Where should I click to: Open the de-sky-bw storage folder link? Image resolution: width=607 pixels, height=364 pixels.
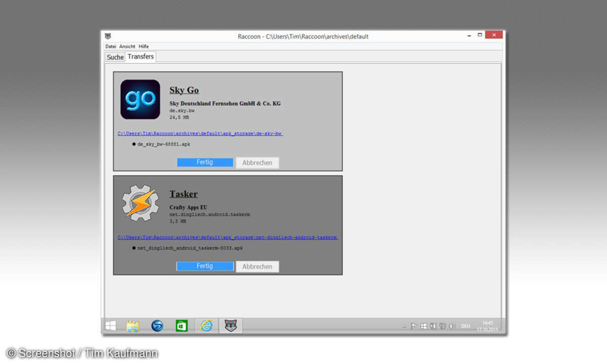(x=200, y=133)
